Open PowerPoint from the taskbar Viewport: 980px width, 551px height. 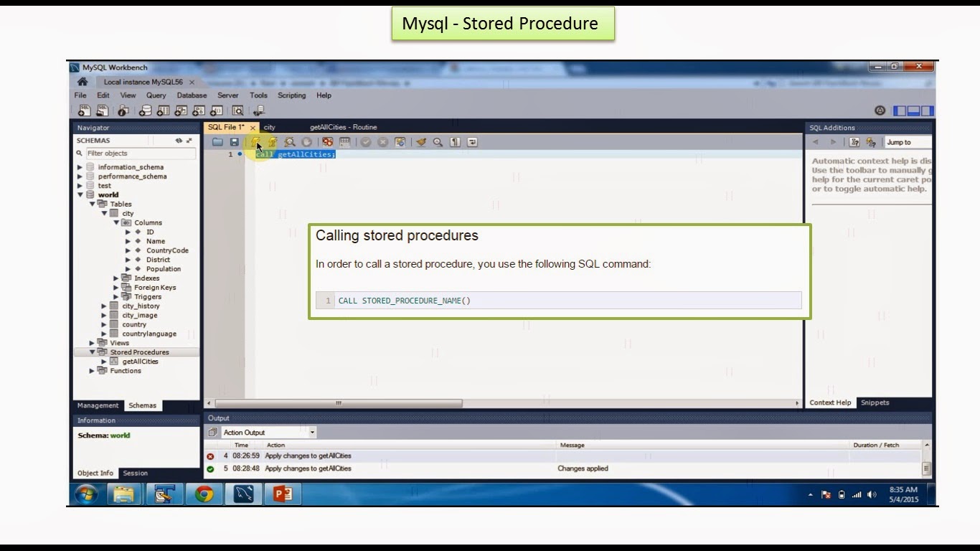click(x=283, y=494)
